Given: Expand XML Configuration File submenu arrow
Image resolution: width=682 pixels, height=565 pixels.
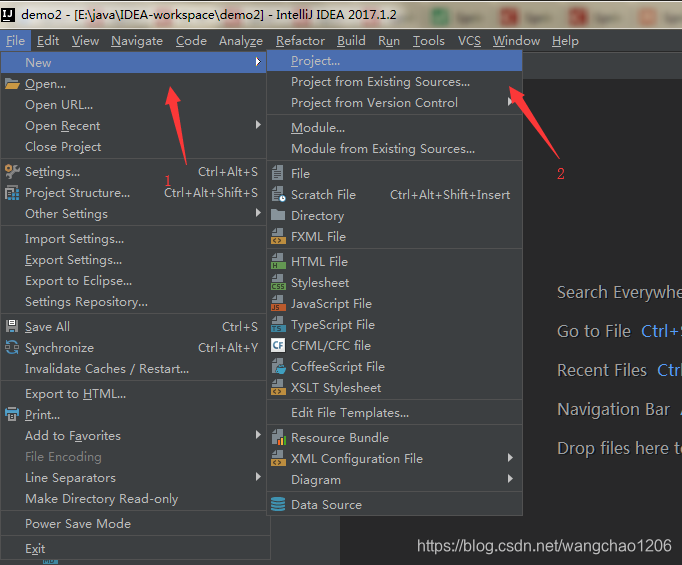Looking at the screenshot, I should 510,458.
